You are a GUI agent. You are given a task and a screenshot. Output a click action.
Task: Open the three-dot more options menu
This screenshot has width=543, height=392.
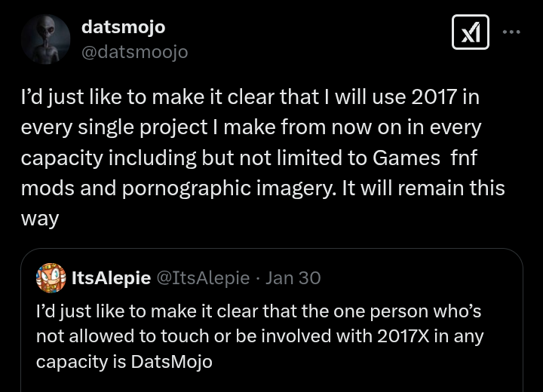coord(511,32)
